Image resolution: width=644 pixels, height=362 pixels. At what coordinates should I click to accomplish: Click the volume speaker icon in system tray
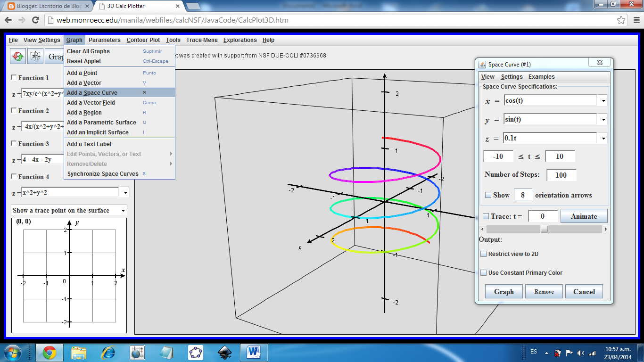[581, 352]
